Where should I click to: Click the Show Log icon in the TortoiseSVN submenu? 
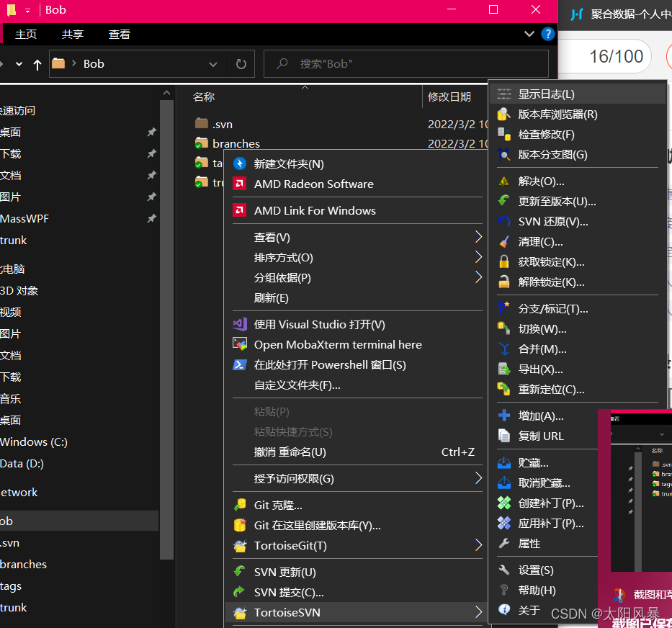pos(504,94)
